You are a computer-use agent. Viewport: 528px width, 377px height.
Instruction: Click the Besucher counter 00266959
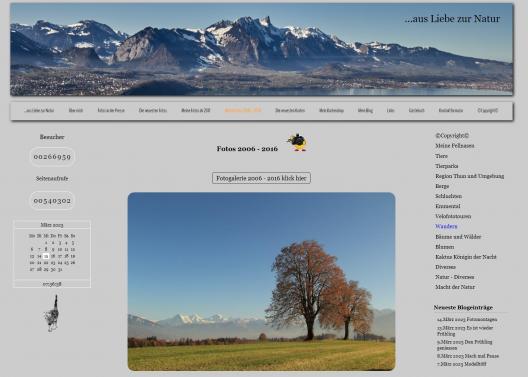(52, 157)
